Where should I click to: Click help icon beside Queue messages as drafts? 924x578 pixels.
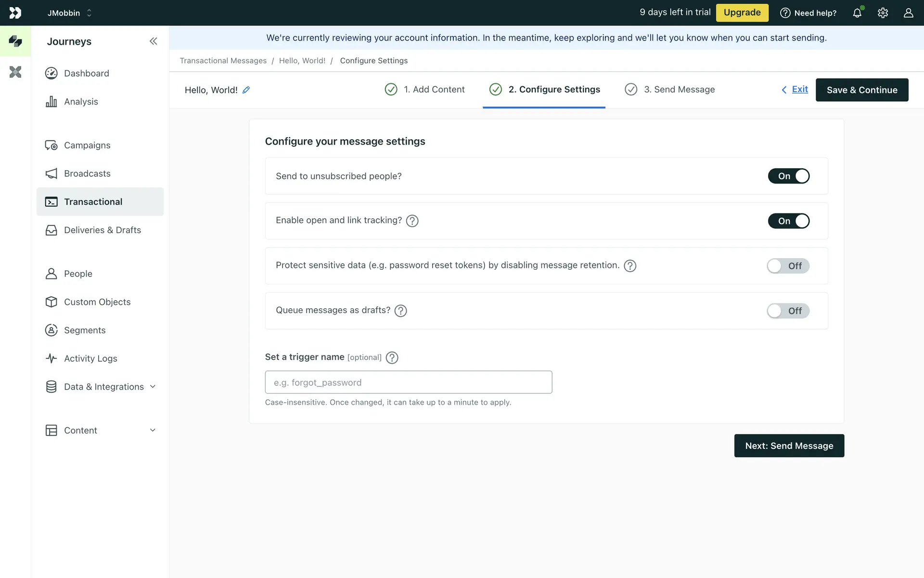(x=400, y=311)
